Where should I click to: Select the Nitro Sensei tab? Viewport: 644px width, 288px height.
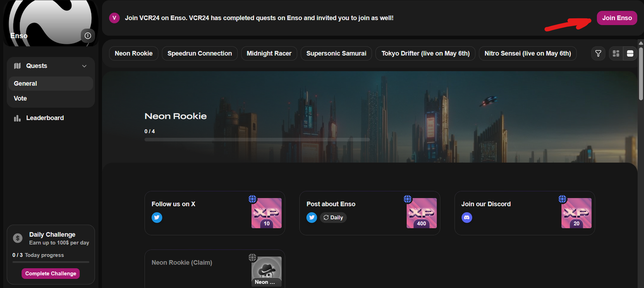[x=528, y=53]
